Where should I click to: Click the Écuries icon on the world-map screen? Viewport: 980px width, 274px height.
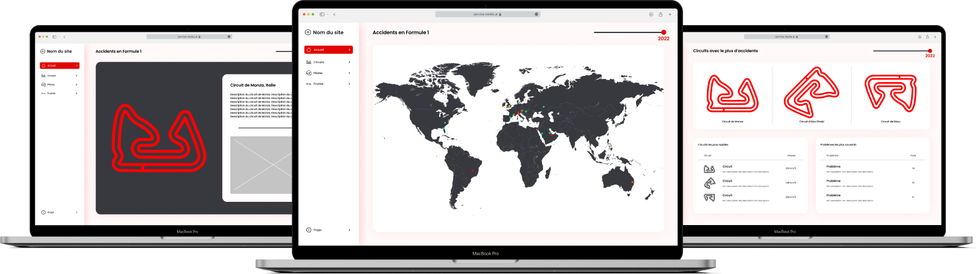tap(309, 84)
